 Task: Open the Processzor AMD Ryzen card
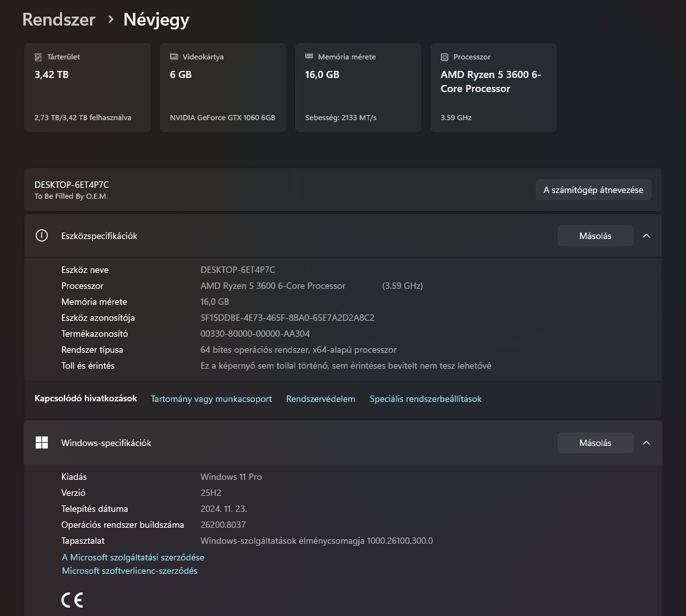tap(494, 87)
